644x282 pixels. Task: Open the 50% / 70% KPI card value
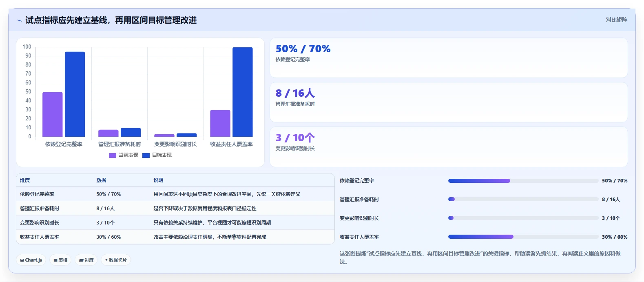[303, 49]
